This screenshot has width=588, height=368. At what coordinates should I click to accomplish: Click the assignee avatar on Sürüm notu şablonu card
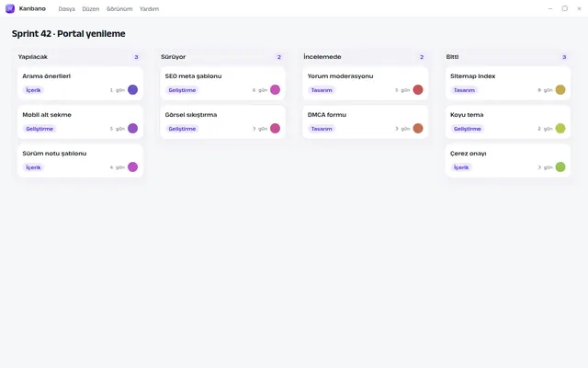[x=132, y=167]
